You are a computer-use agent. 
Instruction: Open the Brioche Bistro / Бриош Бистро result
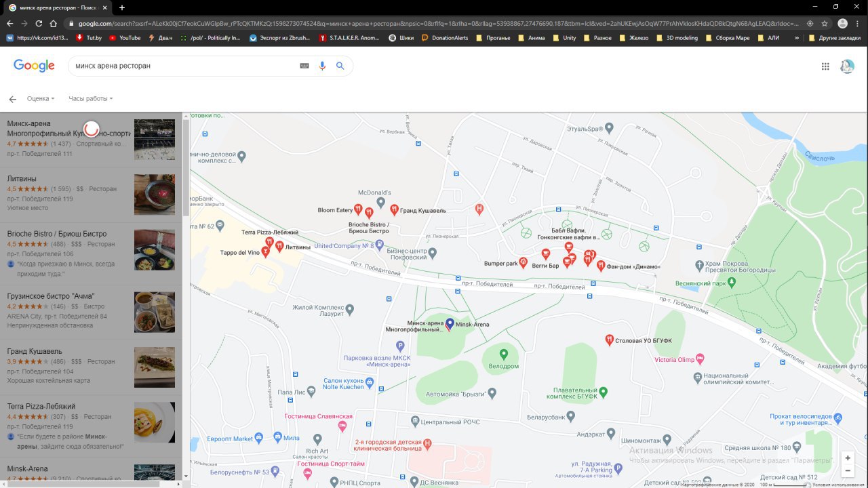(91, 253)
